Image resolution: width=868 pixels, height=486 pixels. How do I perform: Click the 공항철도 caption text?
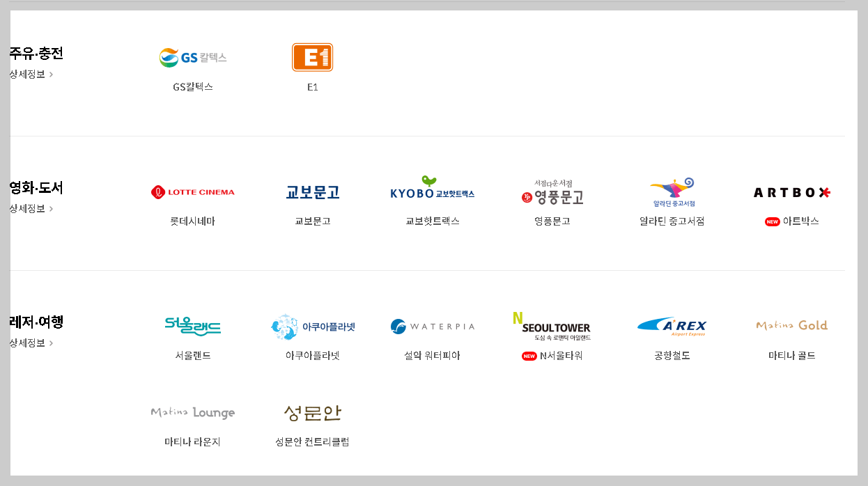point(672,356)
